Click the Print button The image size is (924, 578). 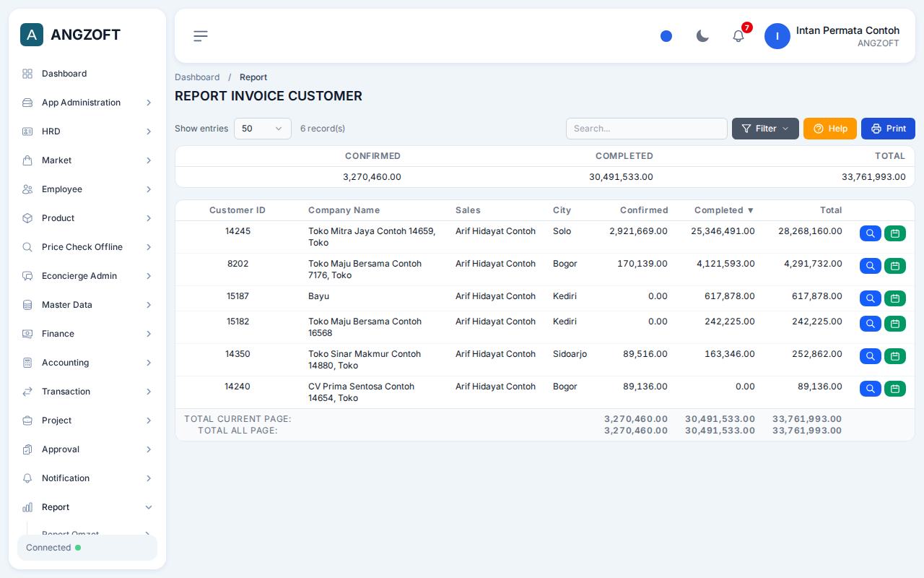888,129
